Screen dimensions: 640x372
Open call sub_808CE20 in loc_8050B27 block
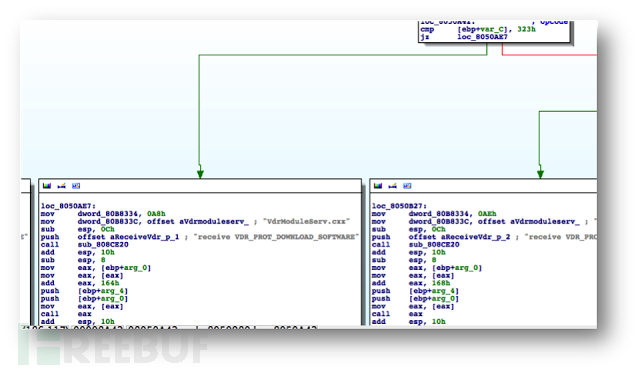coord(416,245)
